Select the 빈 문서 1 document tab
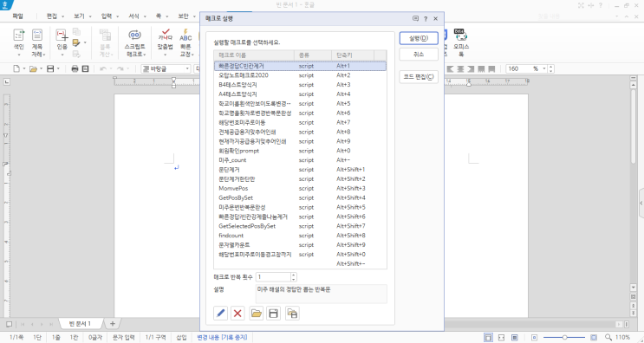Viewport: 644px width, 343px height. tap(81, 324)
